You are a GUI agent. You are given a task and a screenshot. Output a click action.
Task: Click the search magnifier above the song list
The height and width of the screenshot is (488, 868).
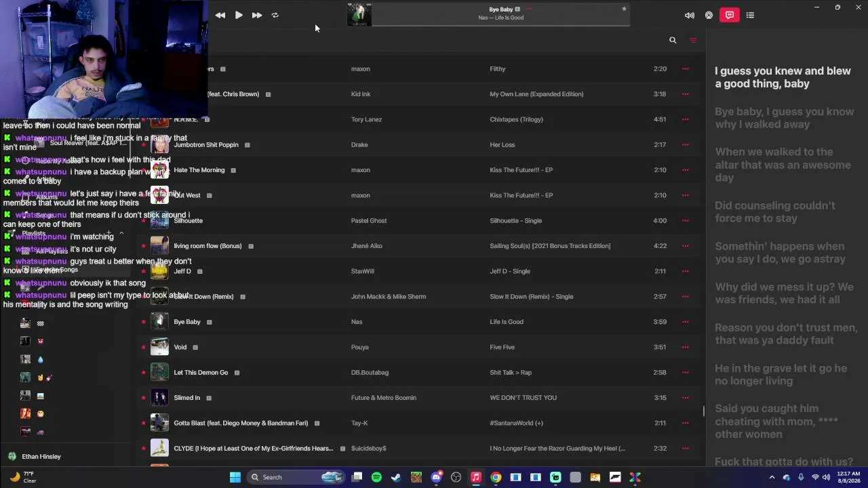click(673, 40)
